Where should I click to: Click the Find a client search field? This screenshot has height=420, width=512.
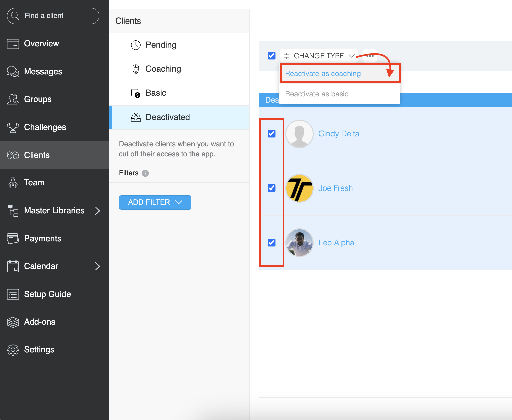coord(53,16)
